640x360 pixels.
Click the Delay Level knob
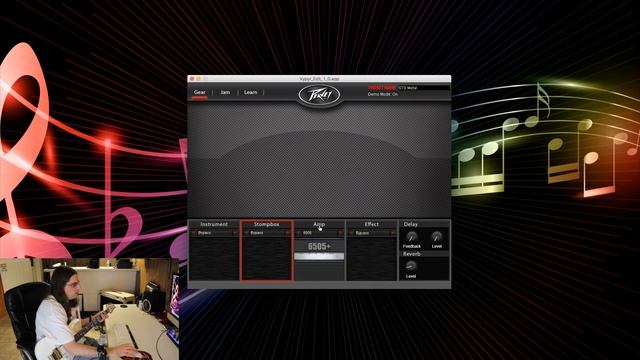tap(436, 237)
